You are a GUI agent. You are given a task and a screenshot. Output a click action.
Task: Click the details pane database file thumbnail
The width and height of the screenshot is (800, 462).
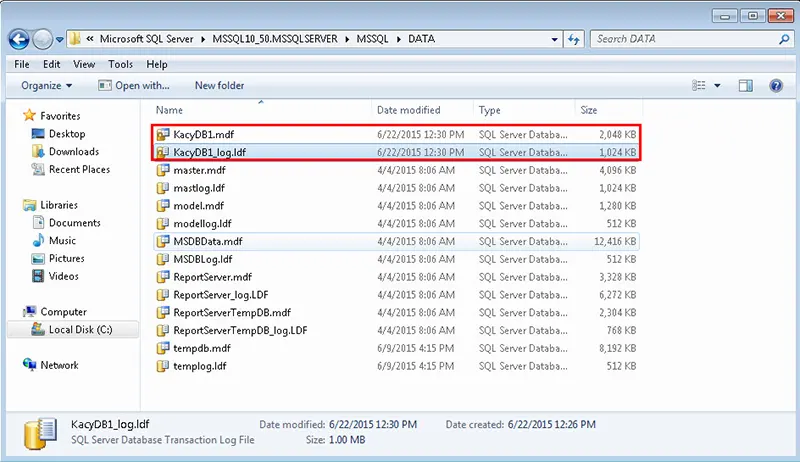pos(40,433)
